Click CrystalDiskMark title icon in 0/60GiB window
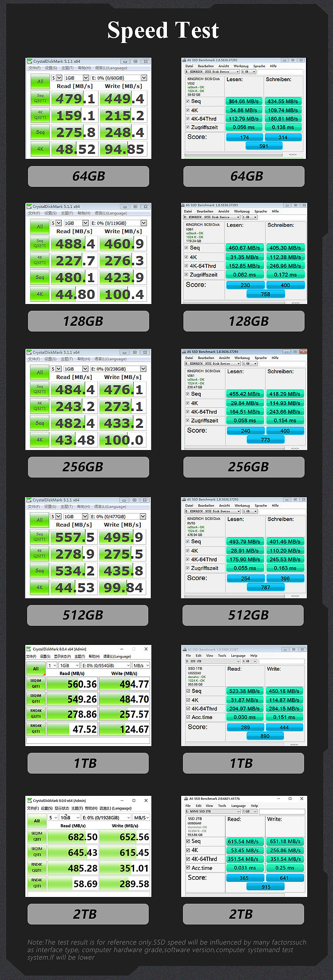 [x=30, y=61]
